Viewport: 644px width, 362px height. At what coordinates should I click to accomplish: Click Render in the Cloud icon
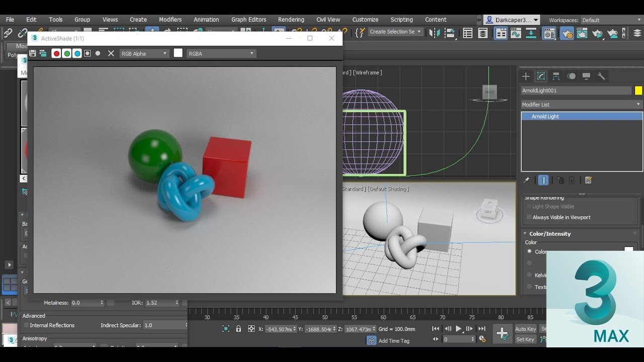613,33
